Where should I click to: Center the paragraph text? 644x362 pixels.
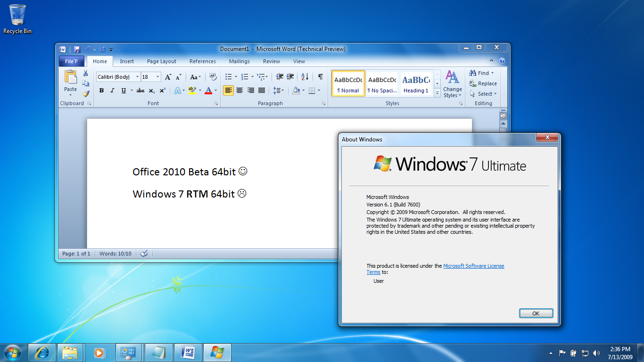point(239,90)
